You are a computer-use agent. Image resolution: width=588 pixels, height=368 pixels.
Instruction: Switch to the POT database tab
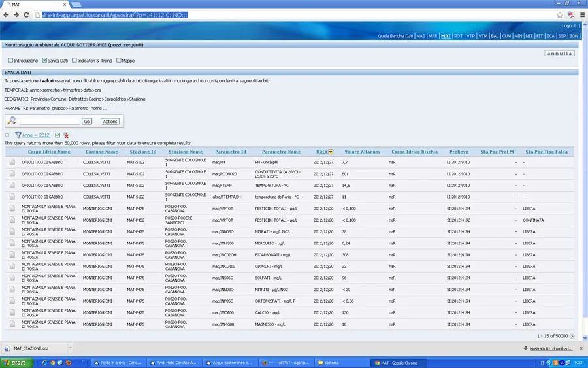[459, 36]
